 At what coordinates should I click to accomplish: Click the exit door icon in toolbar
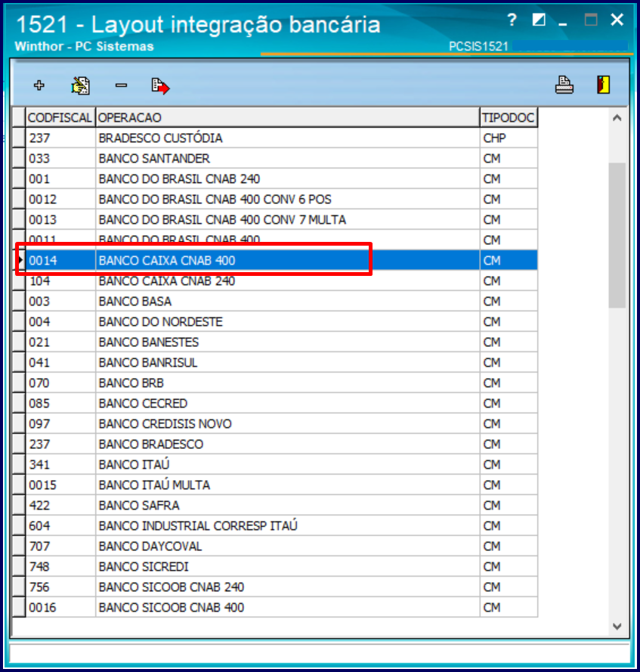[603, 85]
